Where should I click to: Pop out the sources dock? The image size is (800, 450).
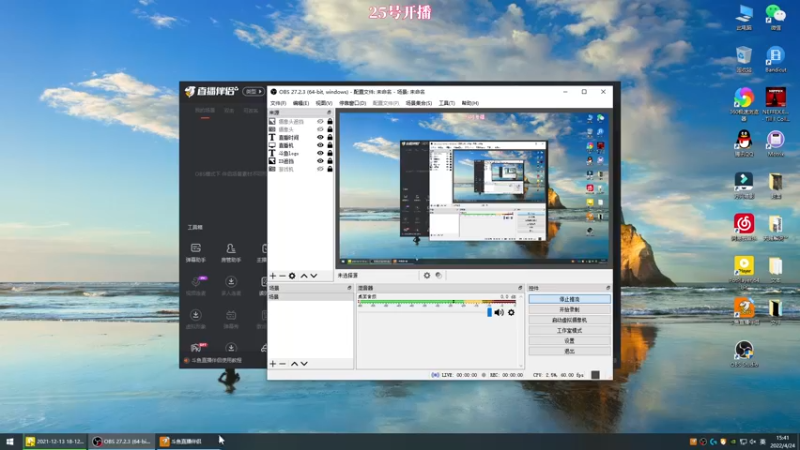pos(329,113)
